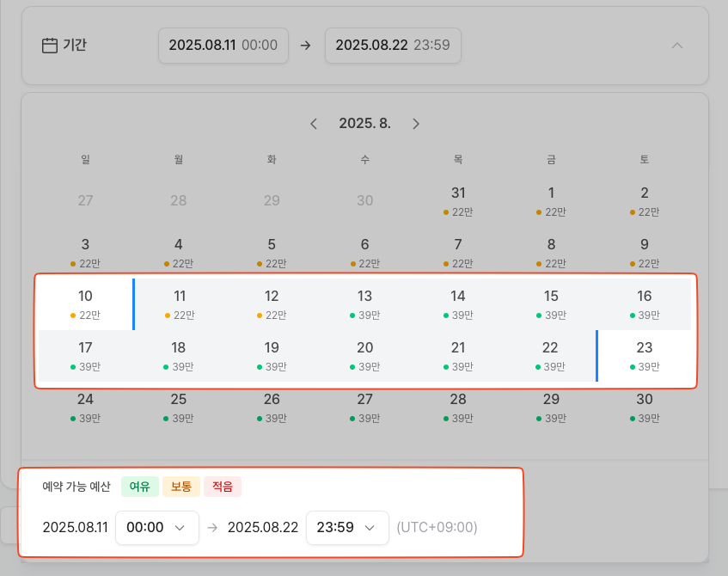Select August 22 on the calendar
Image resolution: width=728 pixels, height=576 pixels.
pos(550,355)
